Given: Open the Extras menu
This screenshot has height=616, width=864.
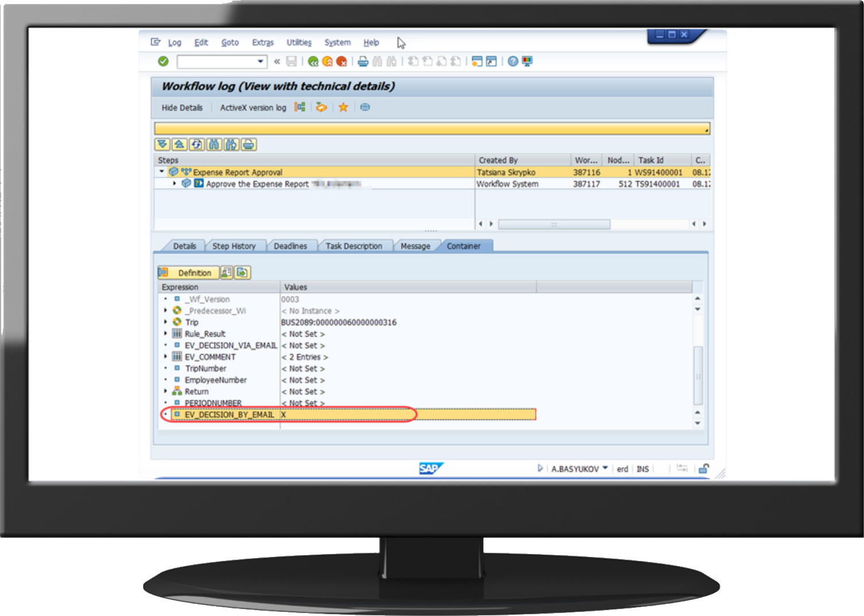Looking at the screenshot, I should click(x=263, y=43).
